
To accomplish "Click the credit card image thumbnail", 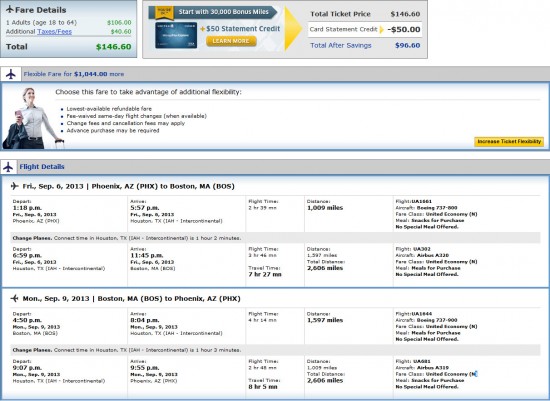I will [x=176, y=35].
